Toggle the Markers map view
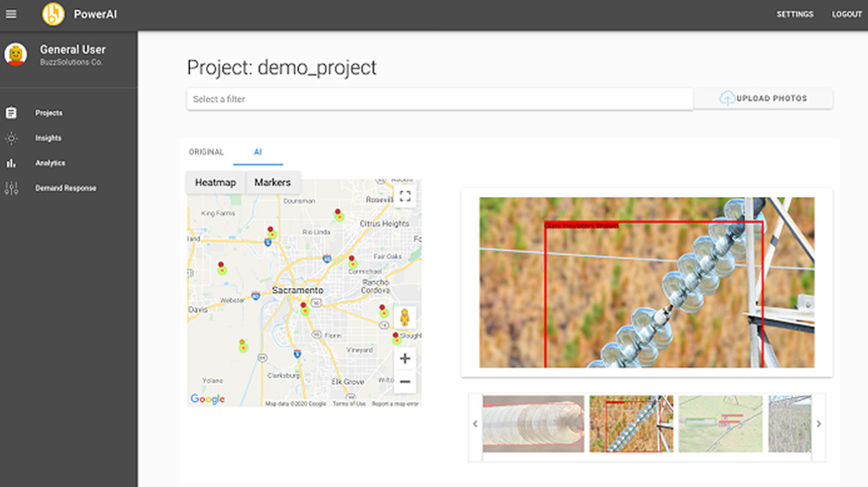 point(272,183)
